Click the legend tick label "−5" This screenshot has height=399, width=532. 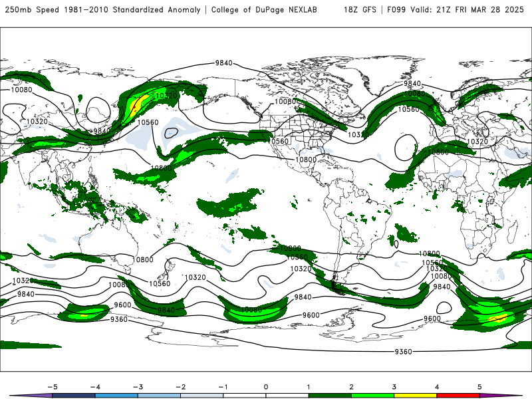(x=53, y=387)
